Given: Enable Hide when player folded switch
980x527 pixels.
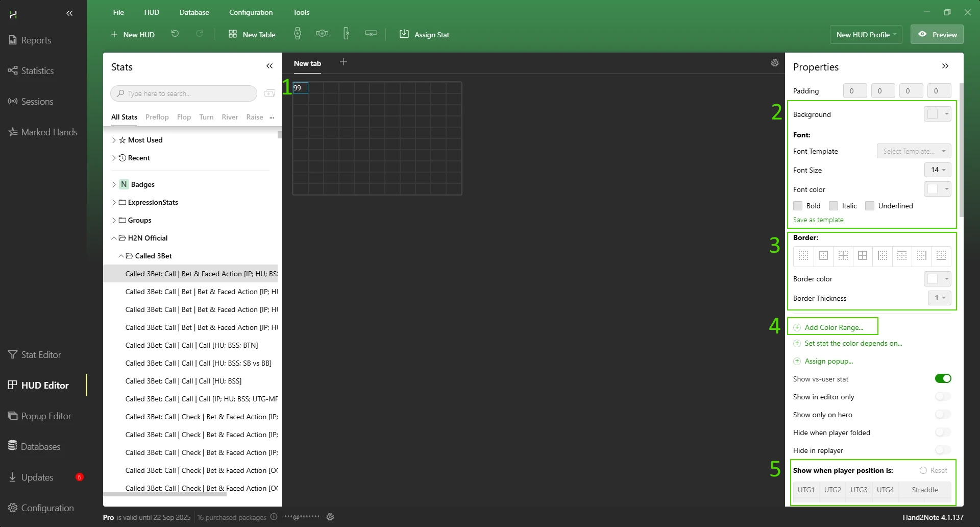Looking at the screenshot, I should (x=943, y=433).
